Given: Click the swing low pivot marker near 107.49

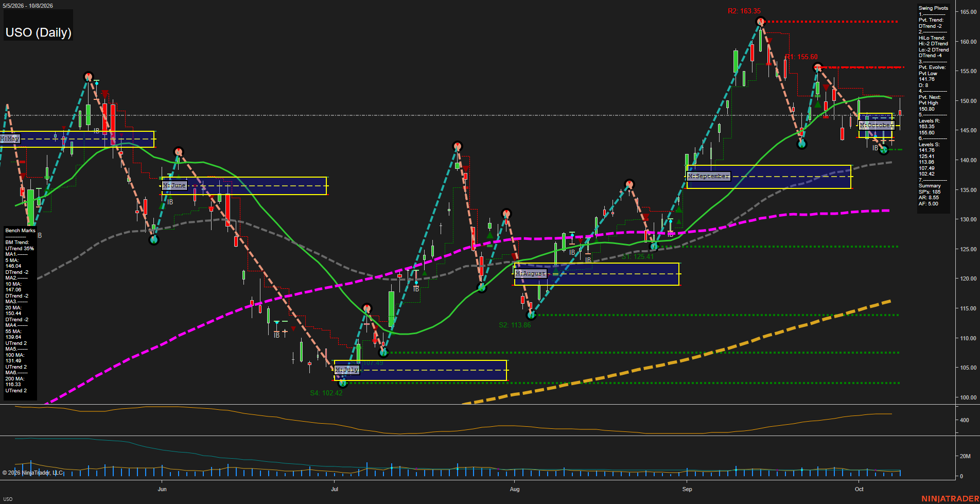Looking at the screenshot, I should tap(383, 353).
